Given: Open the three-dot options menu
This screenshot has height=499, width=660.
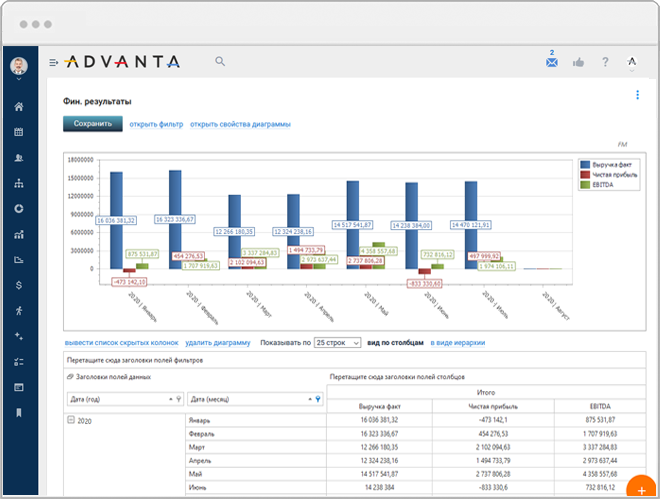Looking at the screenshot, I should coord(637,95).
